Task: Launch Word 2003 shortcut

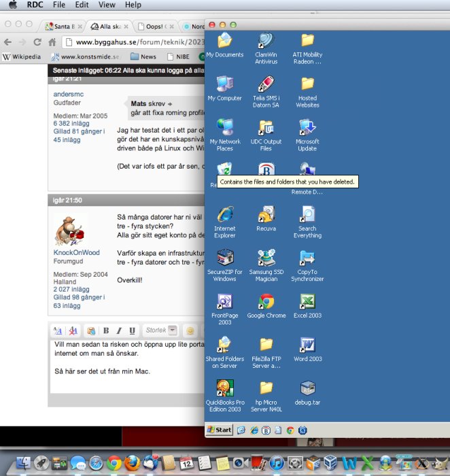Action: point(308,349)
